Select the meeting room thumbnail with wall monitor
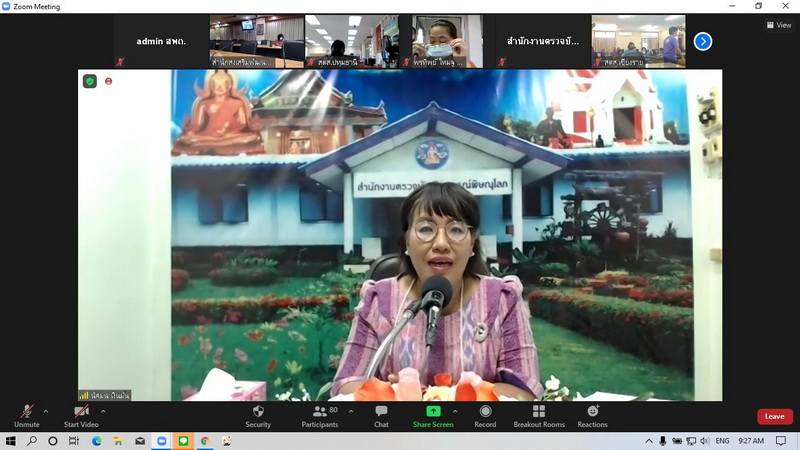Viewport: 800px width, 450px height. (257, 41)
